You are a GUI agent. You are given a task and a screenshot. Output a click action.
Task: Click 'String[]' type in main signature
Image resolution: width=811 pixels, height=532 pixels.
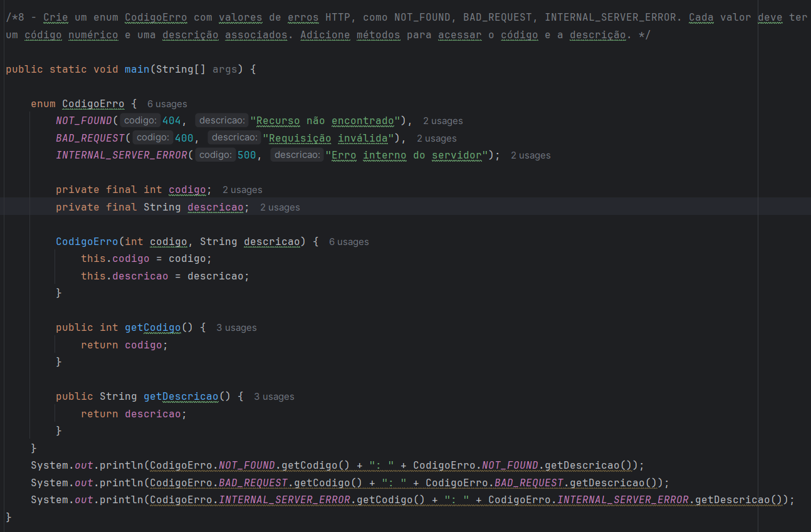(181, 70)
